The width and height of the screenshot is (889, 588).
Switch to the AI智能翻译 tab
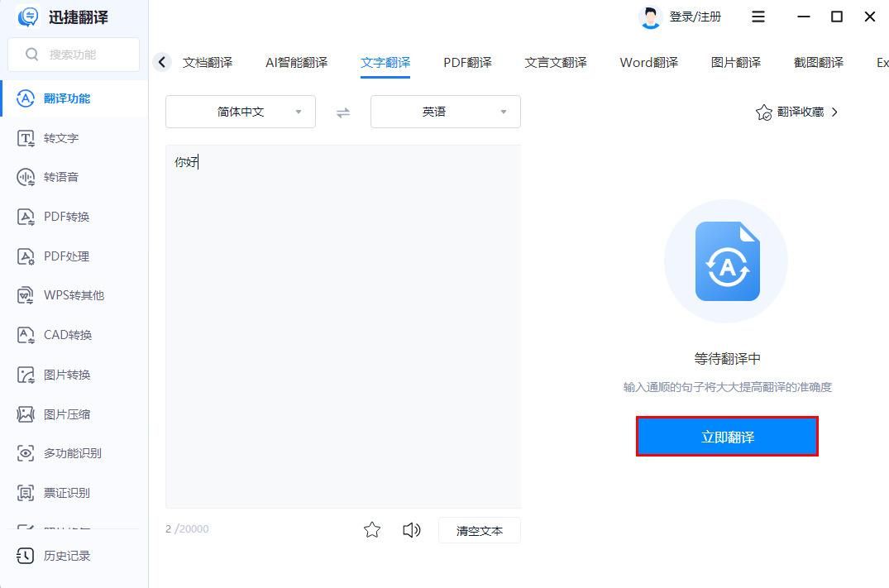click(297, 62)
